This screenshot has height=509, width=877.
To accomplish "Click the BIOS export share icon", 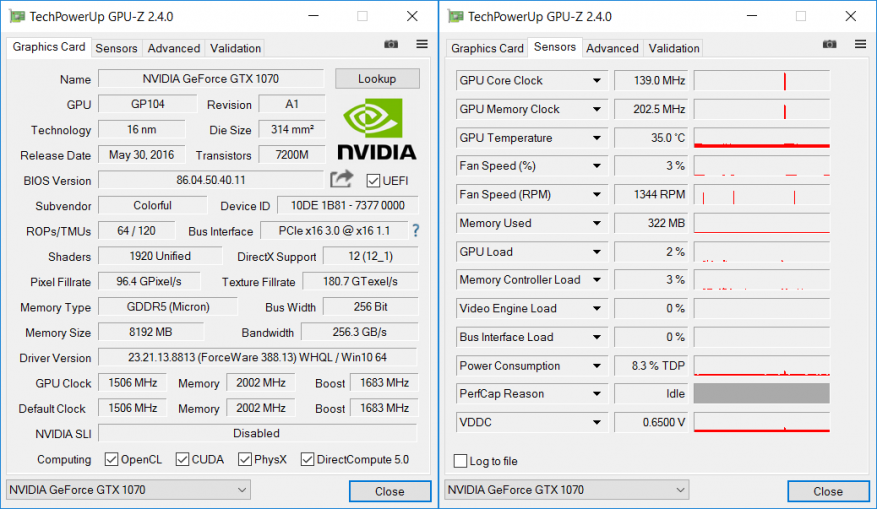I will 342,179.
